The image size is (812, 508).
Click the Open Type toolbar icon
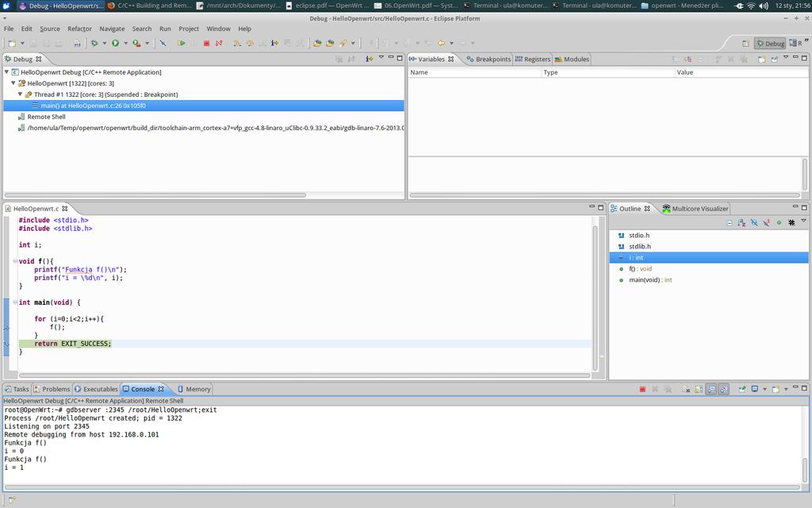click(317, 44)
